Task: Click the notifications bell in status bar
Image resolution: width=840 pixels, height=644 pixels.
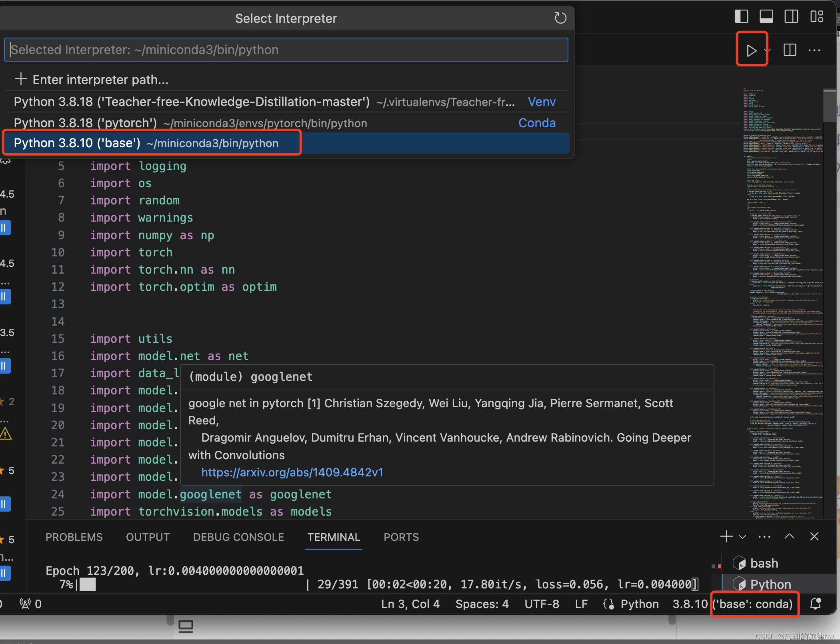Action: tap(816, 604)
